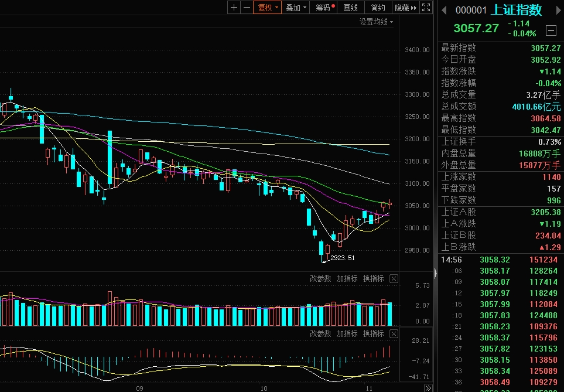Click the minus zoom-out chart icon
Image resolution: width=564 pixels, height=392 pixels.
point(247,8)
